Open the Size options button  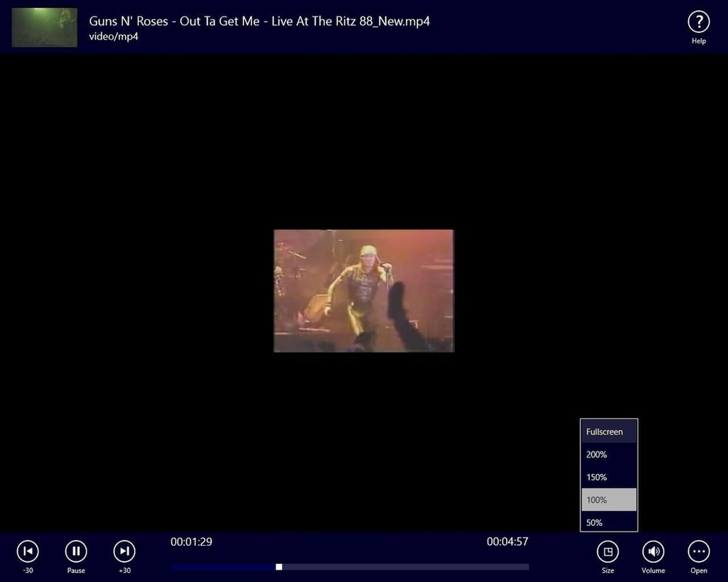point(608,551)
